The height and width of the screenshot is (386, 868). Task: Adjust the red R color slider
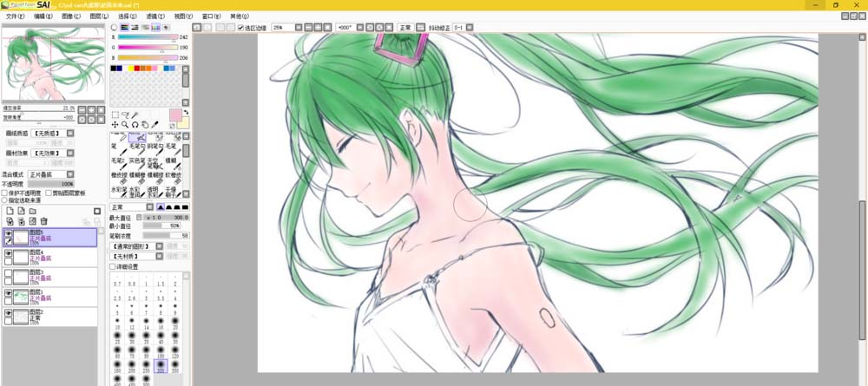pos(148,37)
